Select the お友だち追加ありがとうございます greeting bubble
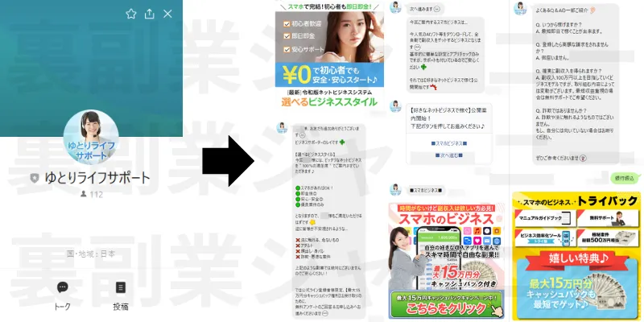The width and height of the screenshot is (644, 322). tap(328, 222)
